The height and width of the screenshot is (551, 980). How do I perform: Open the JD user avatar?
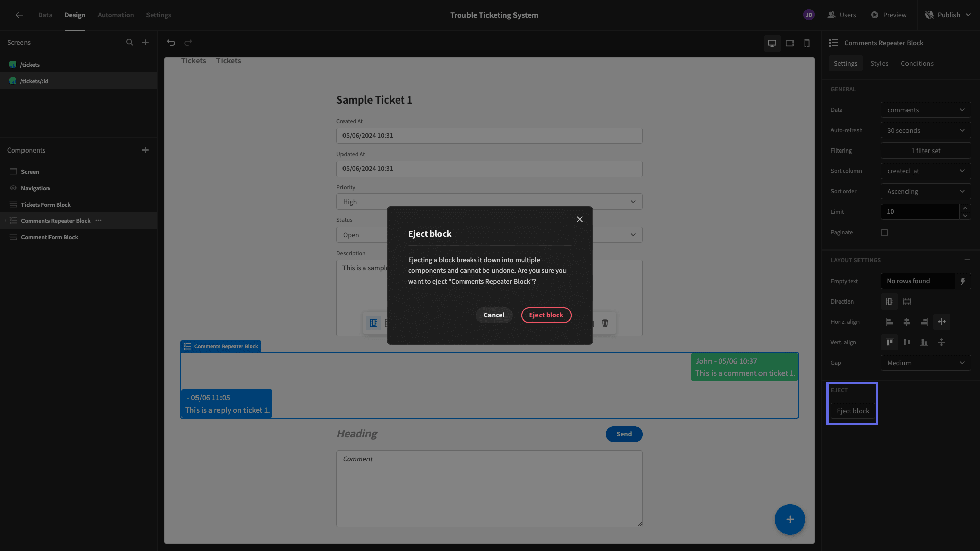tap(809, 15)
